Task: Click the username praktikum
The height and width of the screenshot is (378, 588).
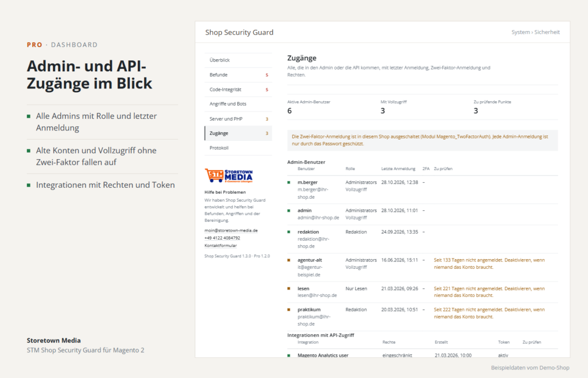Action: point(309,310)
